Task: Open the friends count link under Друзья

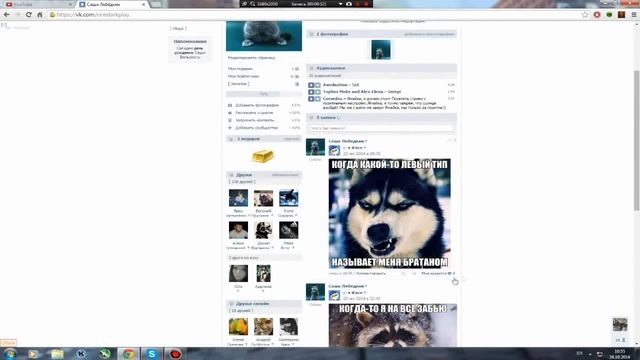Action: [x=242, y=182]
